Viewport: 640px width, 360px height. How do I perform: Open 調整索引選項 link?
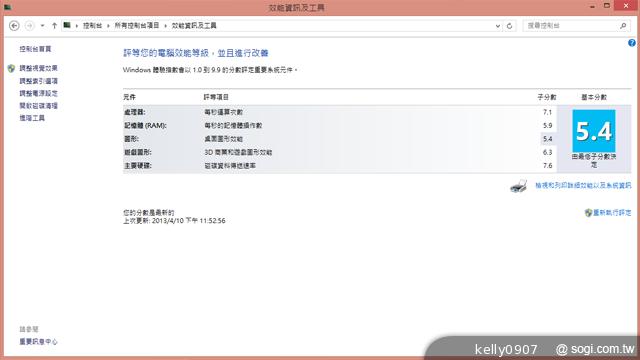[x=38, y=81]
